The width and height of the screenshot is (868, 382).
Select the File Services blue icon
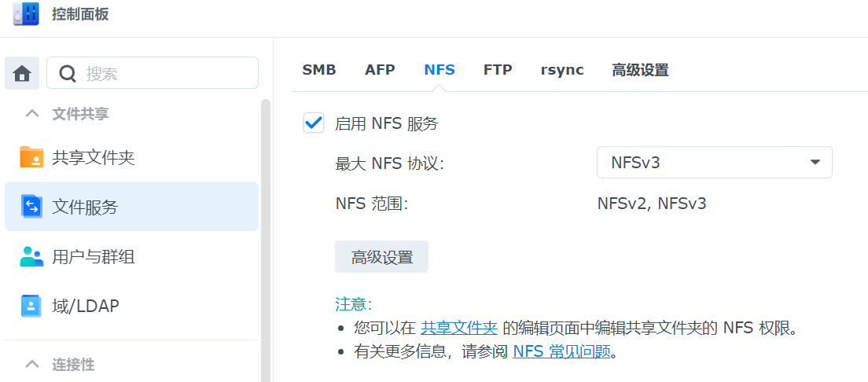(31, 207)
